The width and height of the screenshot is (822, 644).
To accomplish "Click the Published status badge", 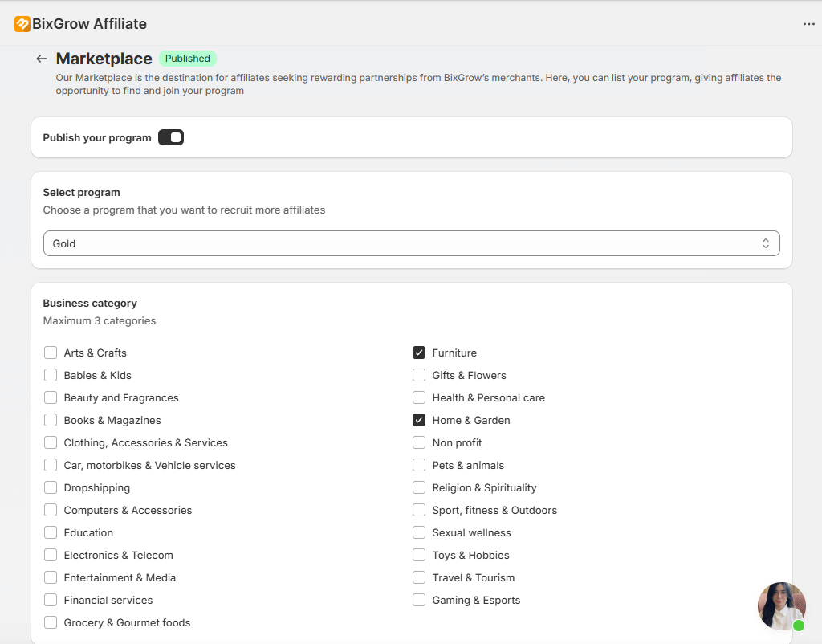I will [188, 59].
